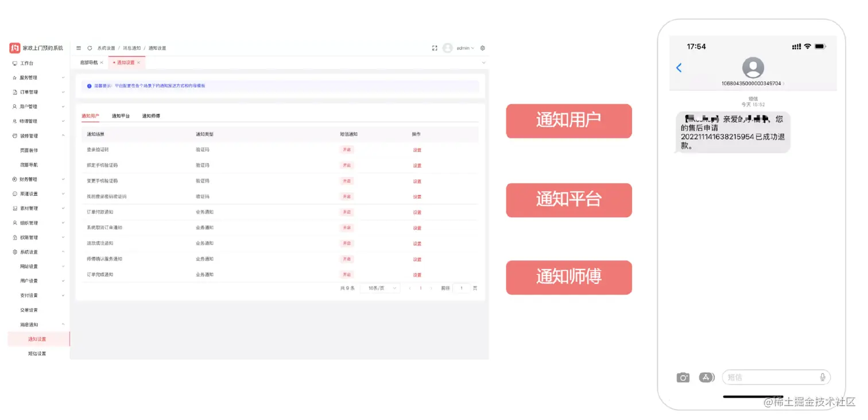
Task: Click the admin avatar circle
Action: [x=448, y=48]
